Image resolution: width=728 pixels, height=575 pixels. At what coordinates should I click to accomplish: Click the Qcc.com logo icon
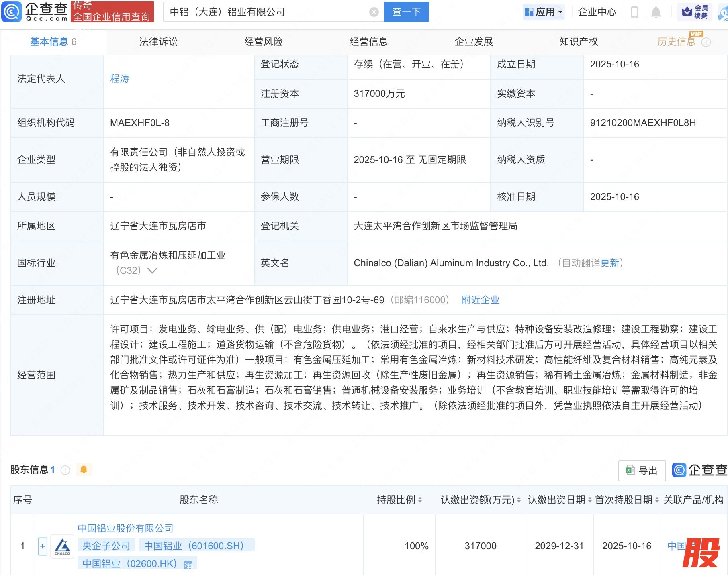tap(12, 12)
